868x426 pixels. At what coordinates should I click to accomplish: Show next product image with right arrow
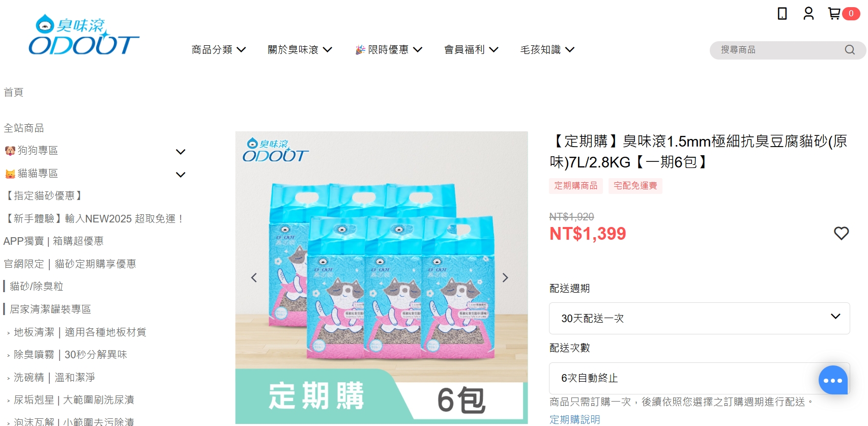[505, 277]
